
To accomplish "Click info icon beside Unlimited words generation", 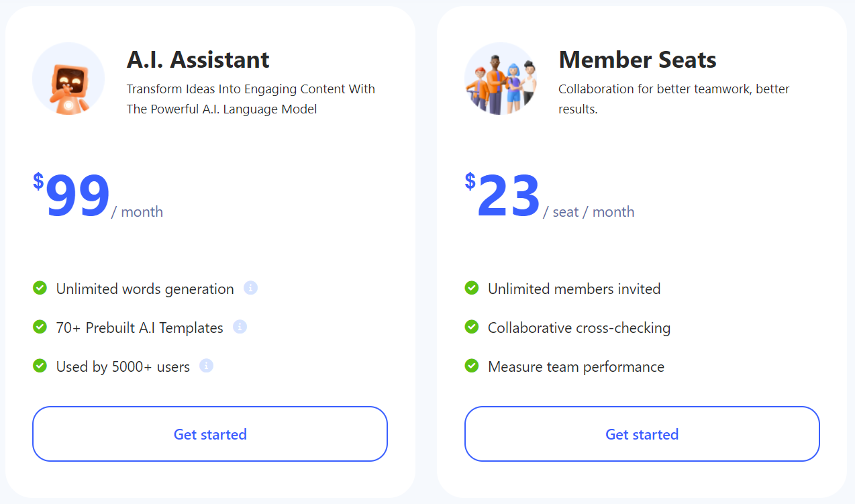I will [251, 288].
